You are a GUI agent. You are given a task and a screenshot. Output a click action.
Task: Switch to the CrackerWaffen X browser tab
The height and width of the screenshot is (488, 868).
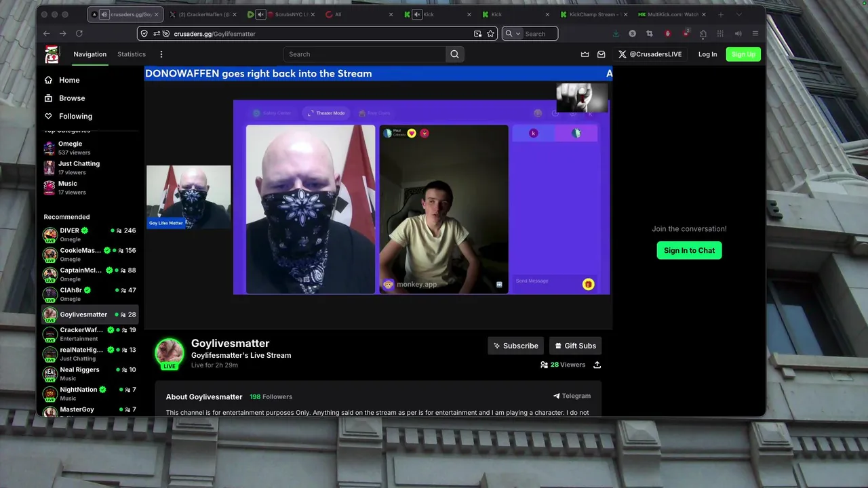(x=201, y=14)
